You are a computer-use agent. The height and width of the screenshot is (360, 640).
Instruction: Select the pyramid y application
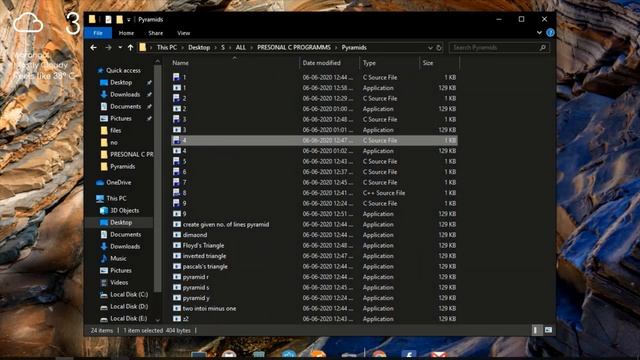314,298
